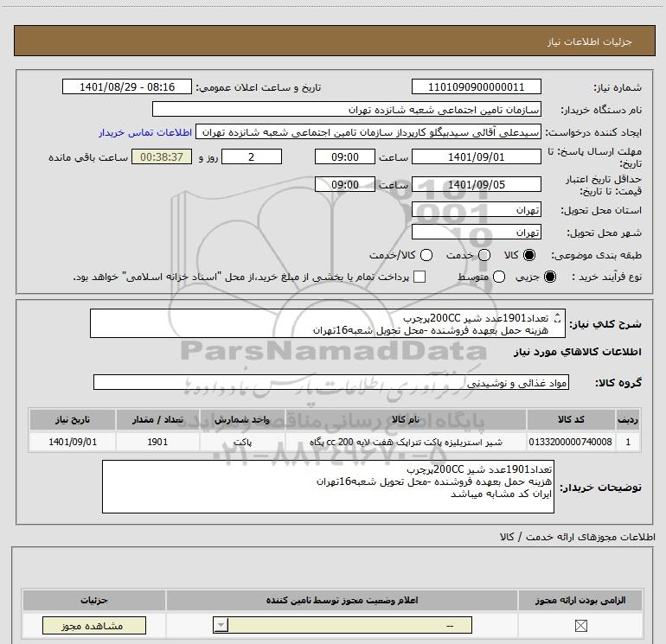Click the unit cell پاکت
Image resolution: width=666 pixels, height=644 pixels.
pos(242,442)
